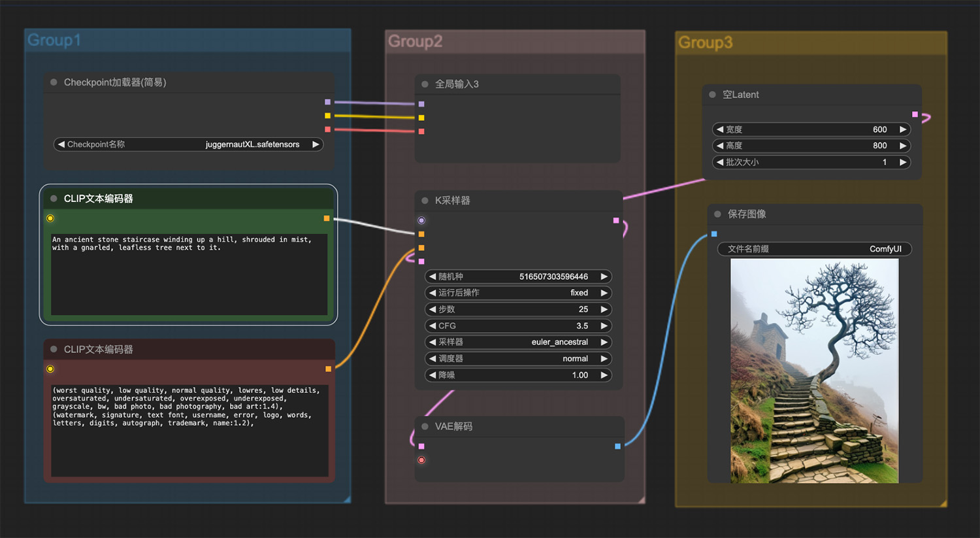Click the purple MODEL output port on Checkpoint加载器
The height and width of the screenshot is (538, 980).
point(327,102)
